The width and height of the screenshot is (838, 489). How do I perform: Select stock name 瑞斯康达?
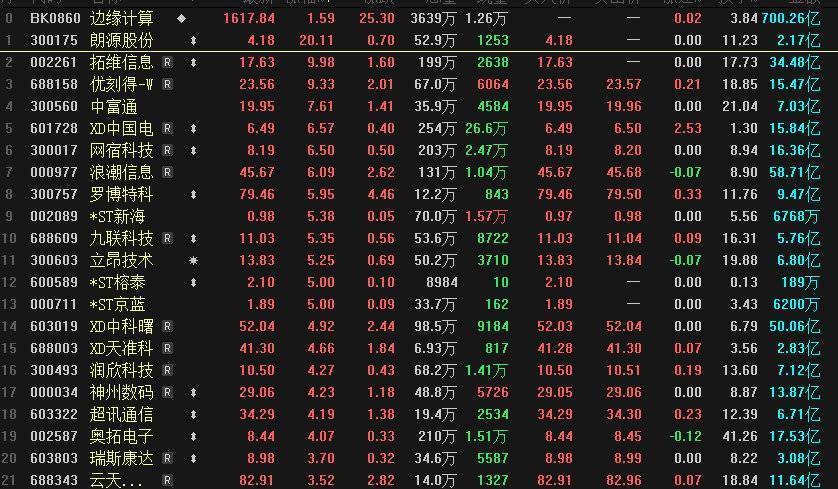tap(121, 458)
